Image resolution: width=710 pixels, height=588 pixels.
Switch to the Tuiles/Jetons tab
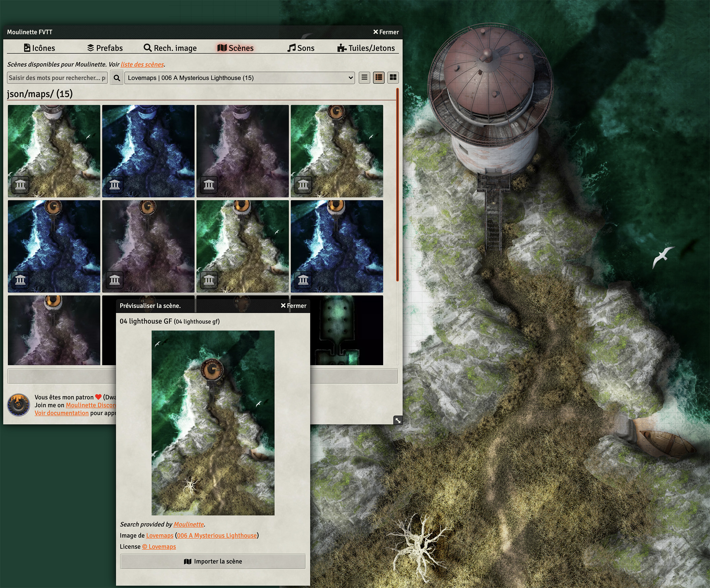366,48
